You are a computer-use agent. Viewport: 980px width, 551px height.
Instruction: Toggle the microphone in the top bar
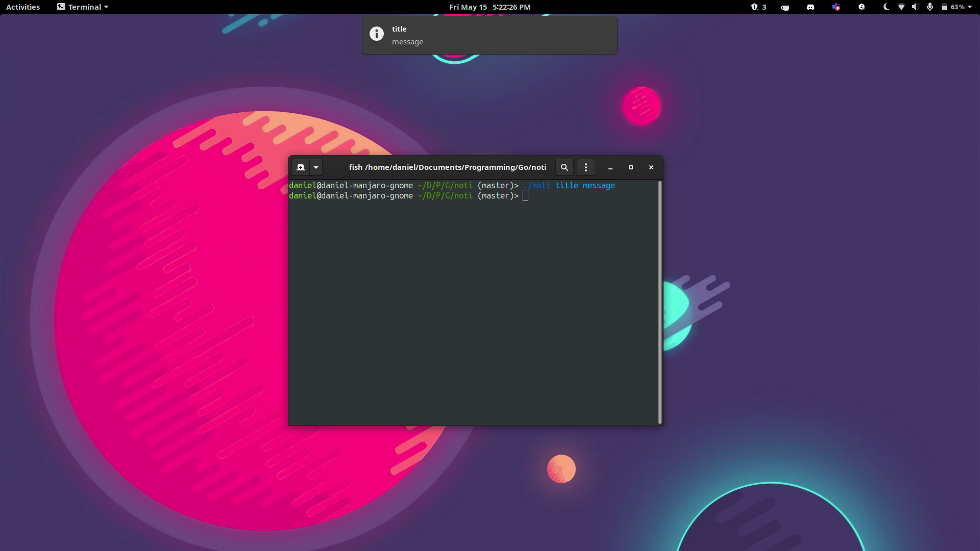(x=929, y=7)
